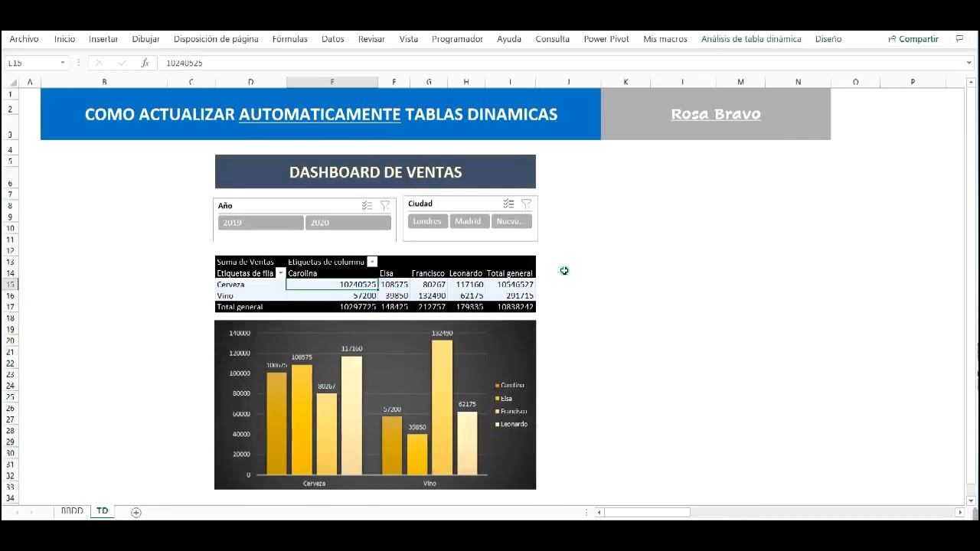
Task: Select the Madrid slicer button
Action: [468, 221]
